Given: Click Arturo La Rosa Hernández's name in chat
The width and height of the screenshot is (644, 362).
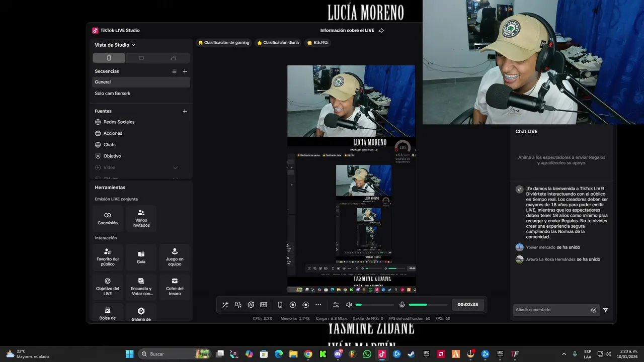Looking at the screenshot, I should (551, 259).
